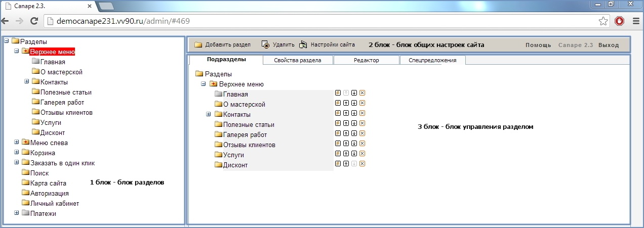Move Контакты section up

coord(346,113)
